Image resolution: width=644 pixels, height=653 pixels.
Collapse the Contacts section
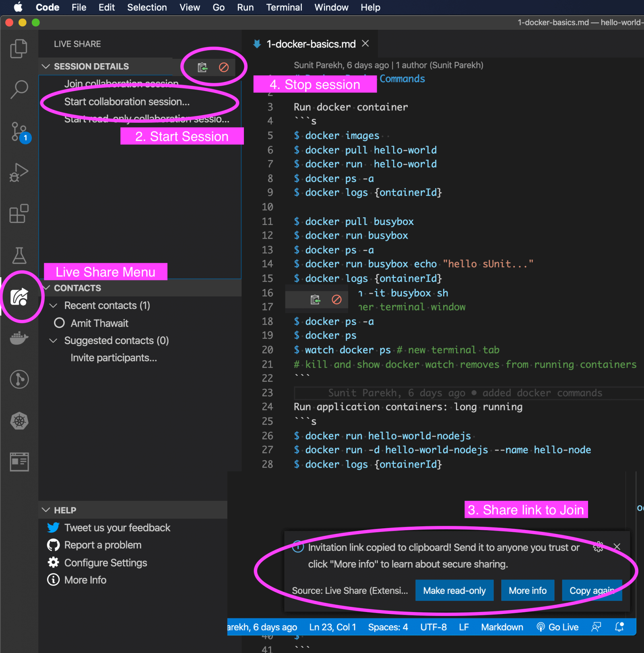coord(47,288)
